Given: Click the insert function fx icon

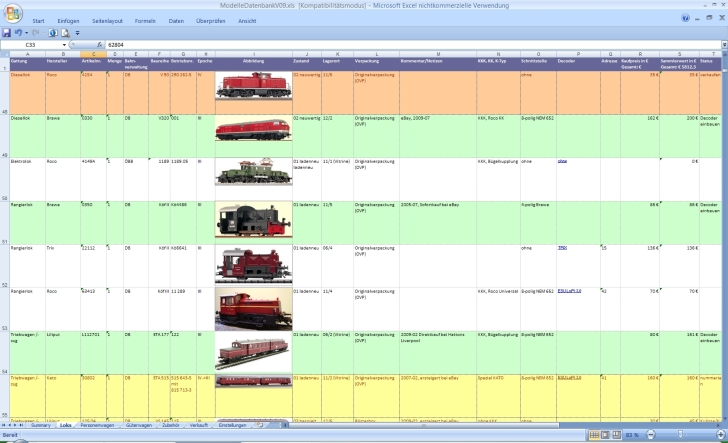Looking at the screenshot, I should pyautogui.click(x=98, y=45).
